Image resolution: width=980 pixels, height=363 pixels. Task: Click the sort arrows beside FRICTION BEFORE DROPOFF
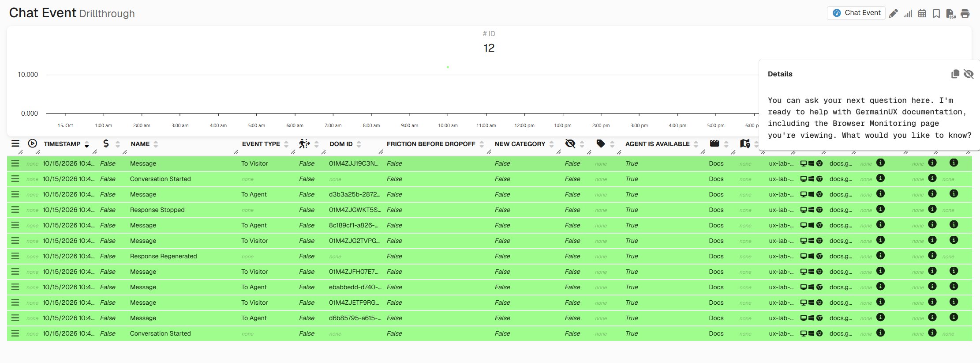(x=482, y=144)
